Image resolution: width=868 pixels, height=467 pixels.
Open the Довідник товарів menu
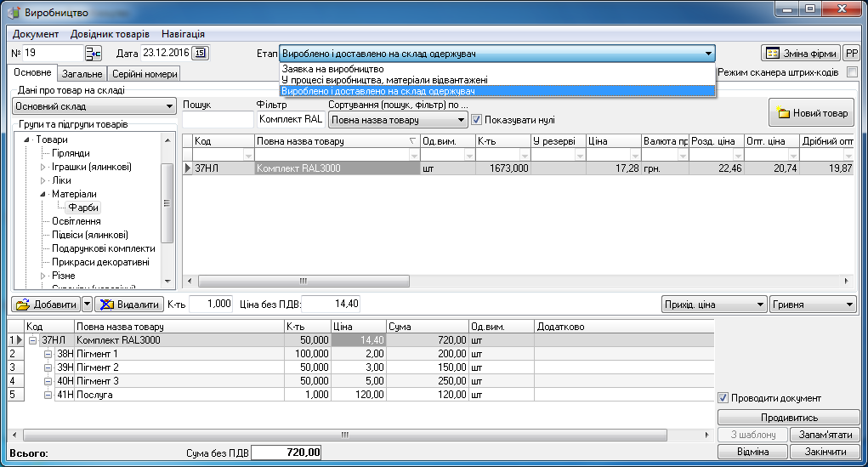110,34
